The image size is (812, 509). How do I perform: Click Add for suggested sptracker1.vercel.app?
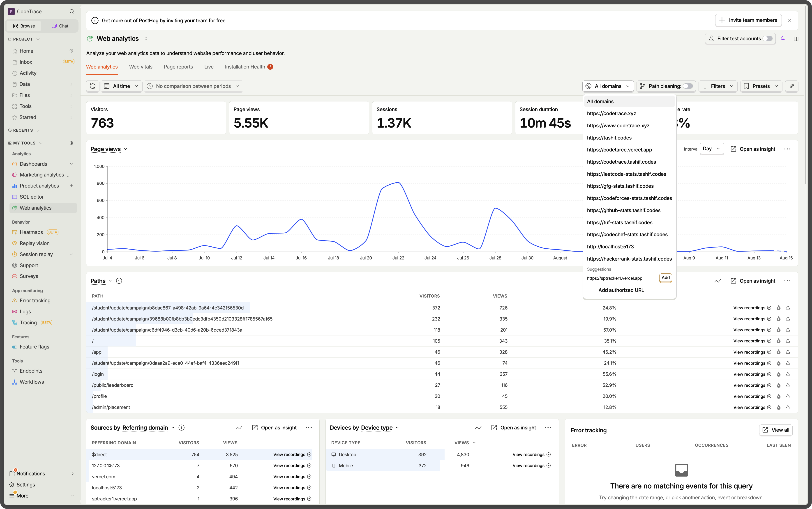point(665,278)
